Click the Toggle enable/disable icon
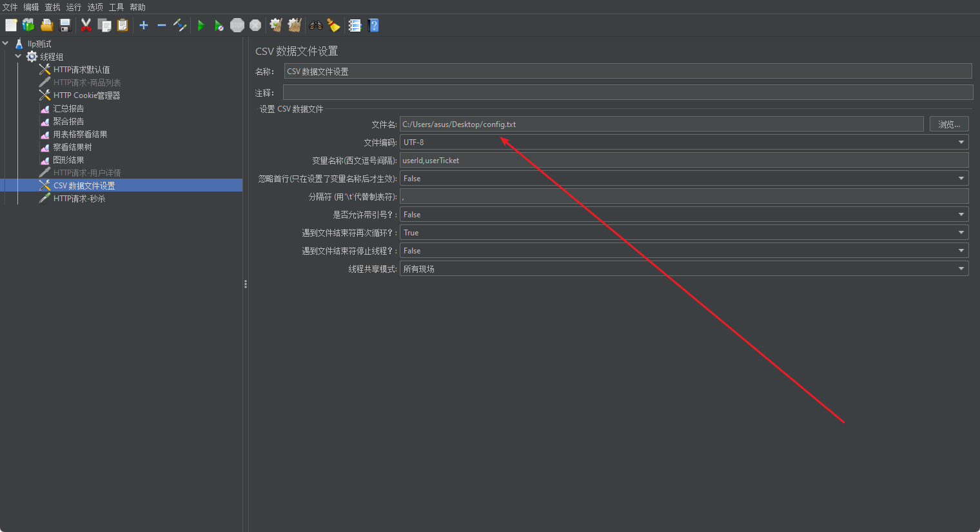The width and height of the screenshot is (980, 532). pyautogui.click(x=180, y=25)
